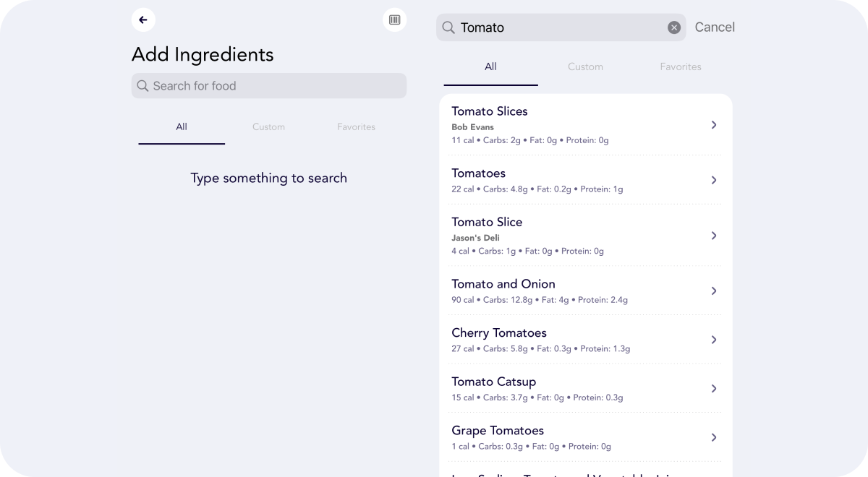
Task: Choose Tomato Catsup result title
Action: (494, 382)
